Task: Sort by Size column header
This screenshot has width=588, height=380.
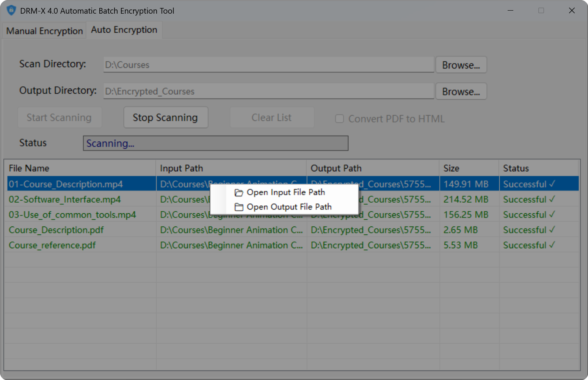Action: tap(469, 168)
